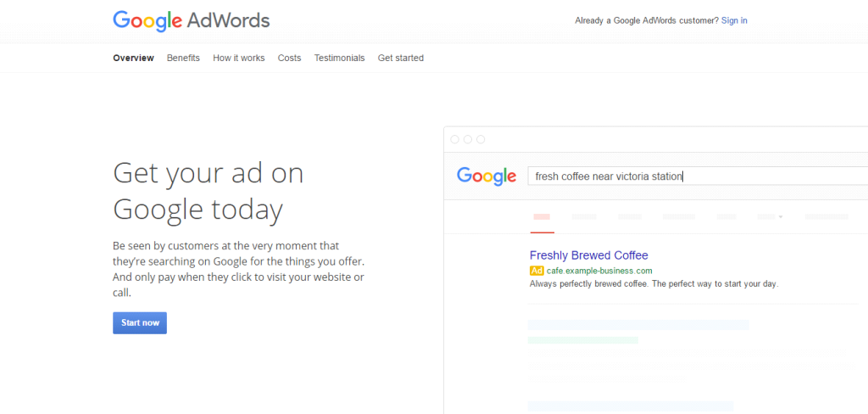Expand the results tab dropdown arrow
868x414 pixels.
(x=779, y=217)
